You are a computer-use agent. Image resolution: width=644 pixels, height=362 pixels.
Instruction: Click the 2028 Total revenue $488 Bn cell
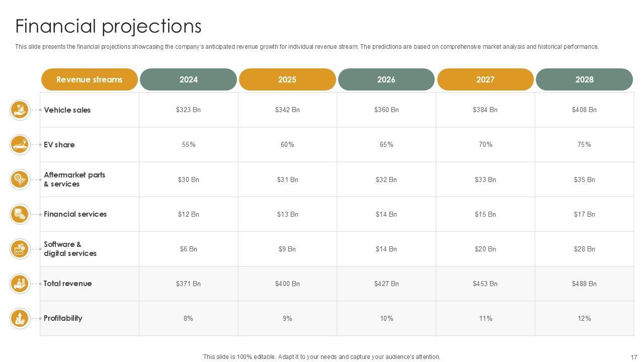coord(584,284)
